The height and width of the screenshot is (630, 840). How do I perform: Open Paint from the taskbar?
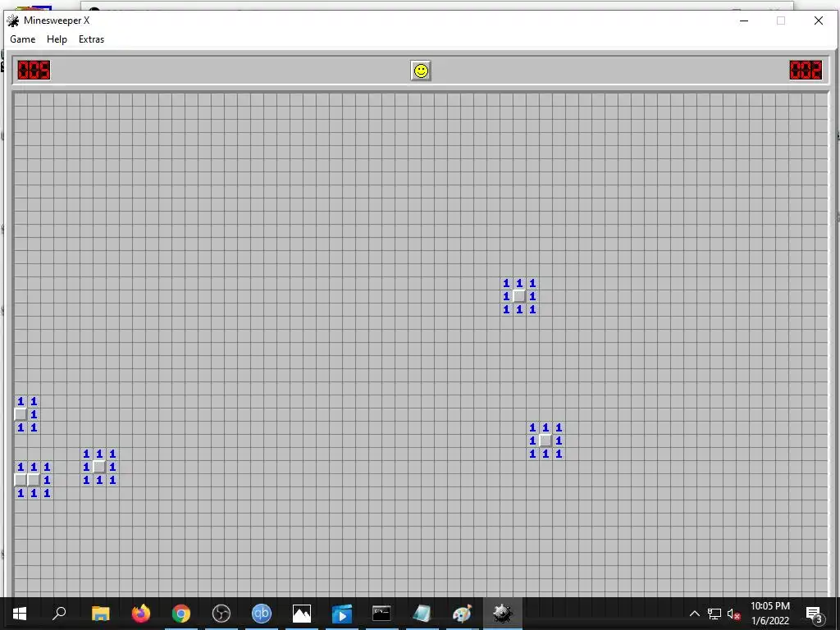coord(462,614)
